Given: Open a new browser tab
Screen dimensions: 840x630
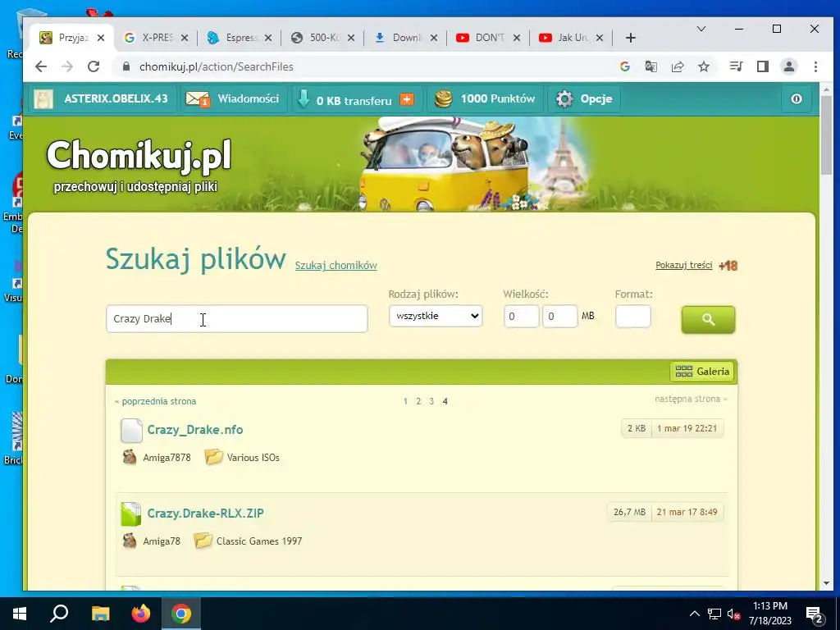Looking at the screenshot, I should click(x=631, y=38).
